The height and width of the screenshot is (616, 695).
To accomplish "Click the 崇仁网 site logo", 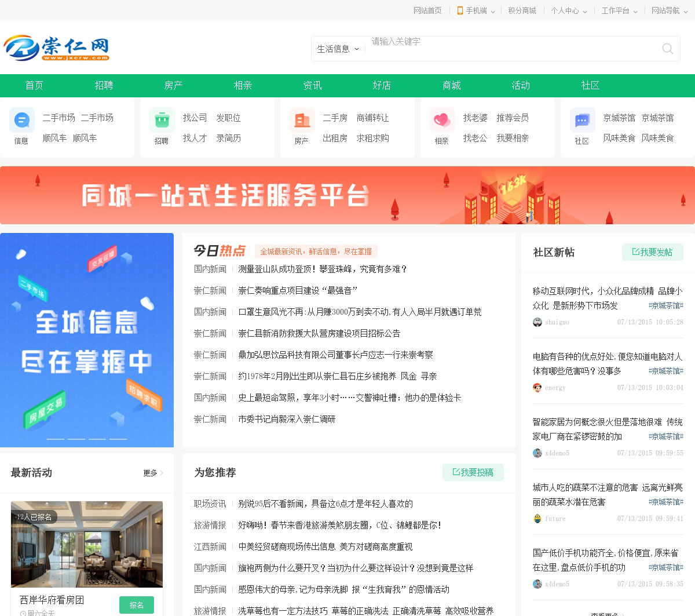I will tap(57, 48).
